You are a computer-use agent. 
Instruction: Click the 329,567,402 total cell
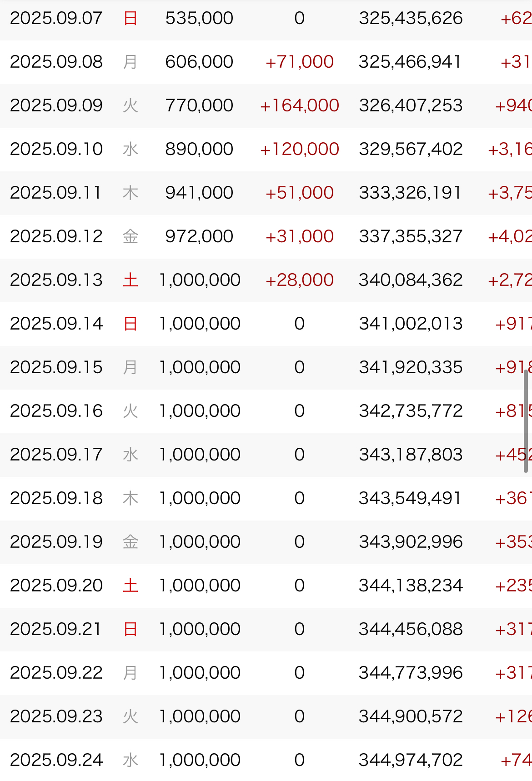(411, 149)
